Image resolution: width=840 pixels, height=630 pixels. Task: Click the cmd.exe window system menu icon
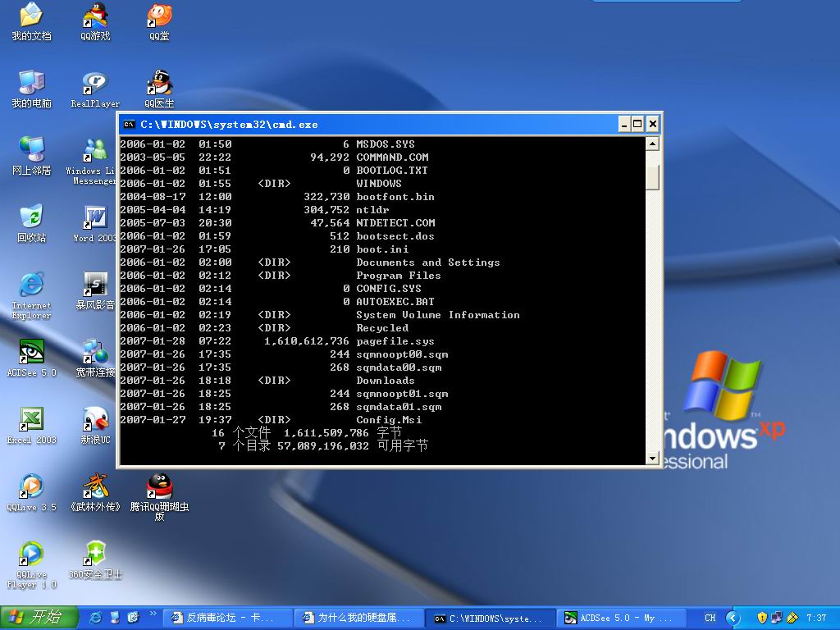tap(129, 125)
